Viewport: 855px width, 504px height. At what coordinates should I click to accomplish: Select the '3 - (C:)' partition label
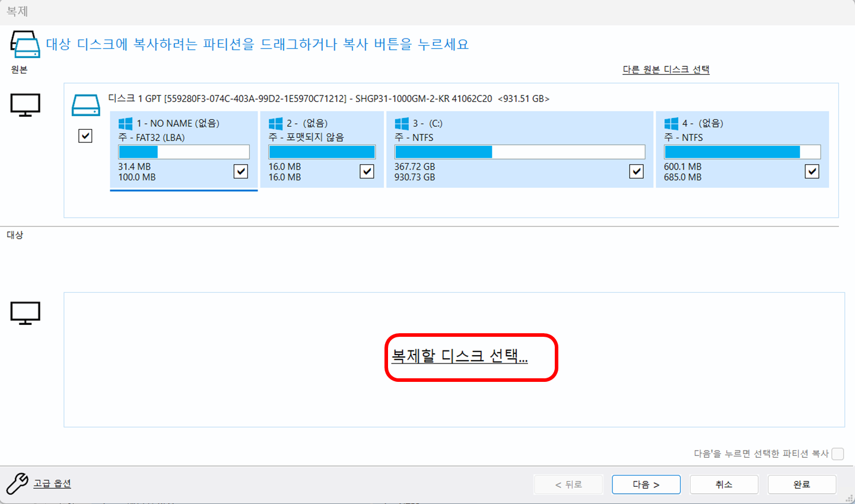point(428,123)
